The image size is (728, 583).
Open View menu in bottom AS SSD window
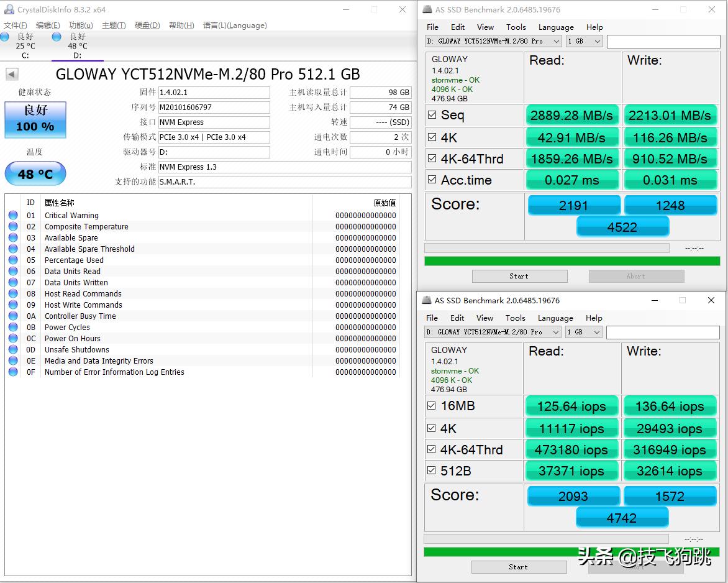tap(485, 318)
